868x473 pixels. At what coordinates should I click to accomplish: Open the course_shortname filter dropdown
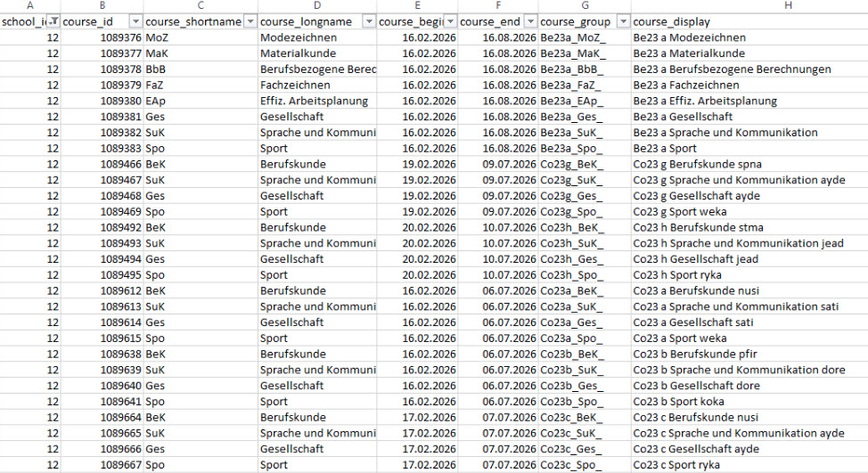coord(250,20)
